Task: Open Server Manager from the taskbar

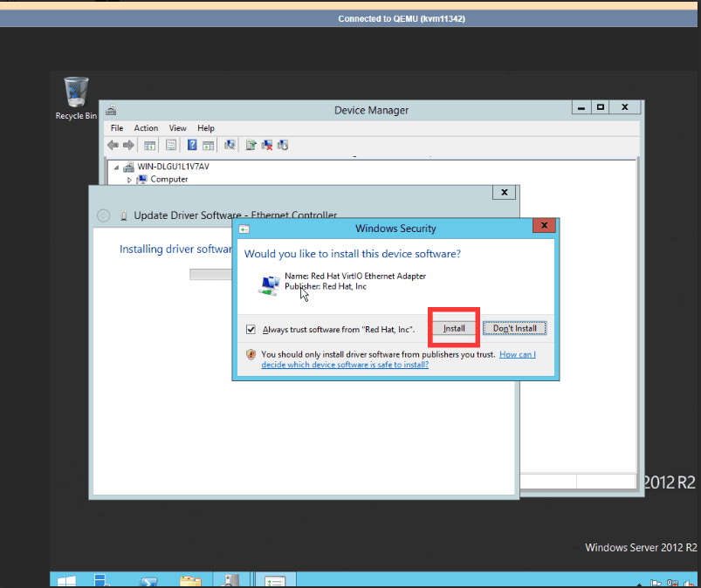Action: tap(101, 580)
